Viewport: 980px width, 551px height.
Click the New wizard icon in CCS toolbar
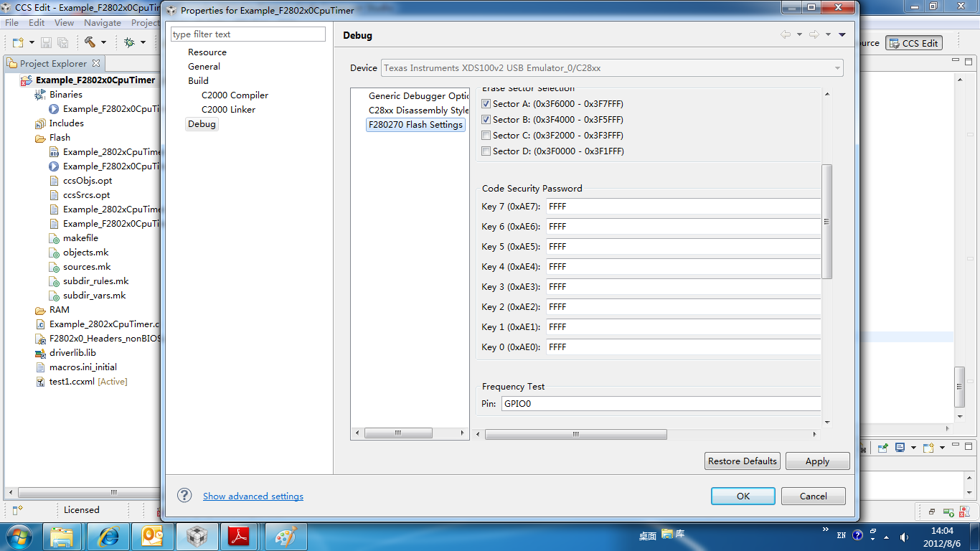coord(18,42)
